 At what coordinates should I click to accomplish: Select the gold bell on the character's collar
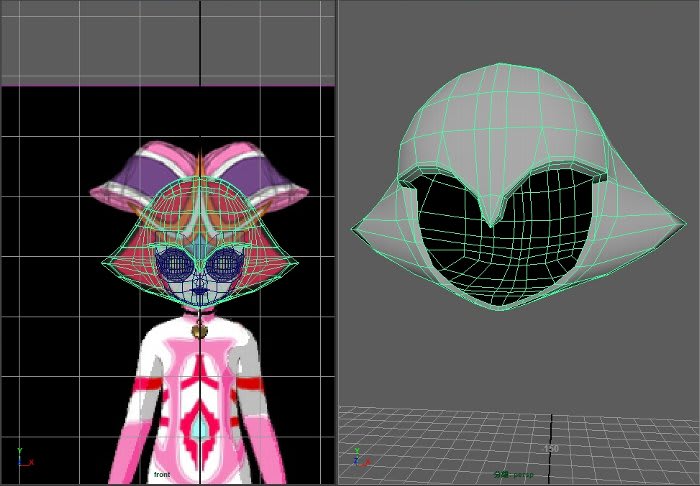(x=199, y=331)
